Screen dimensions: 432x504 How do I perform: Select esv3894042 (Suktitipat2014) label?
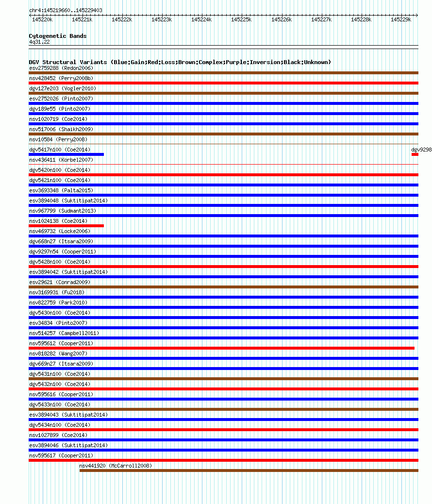point(68,272)
